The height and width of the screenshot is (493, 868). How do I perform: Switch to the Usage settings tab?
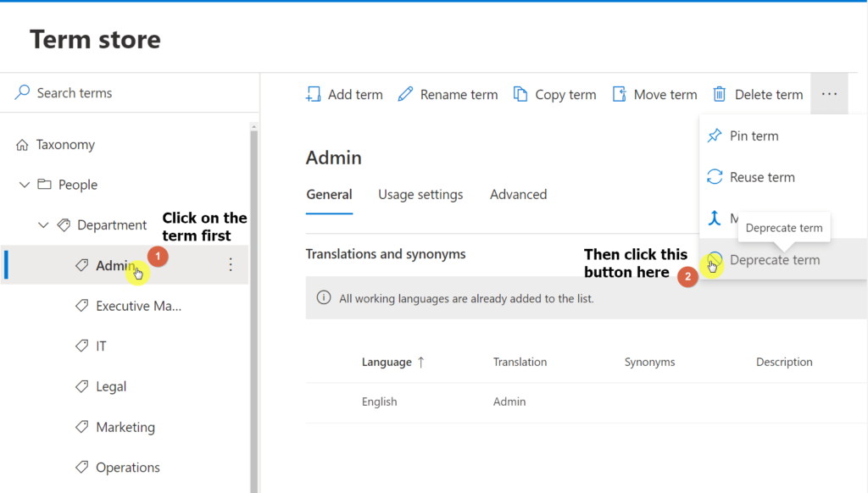click(420, 195)
